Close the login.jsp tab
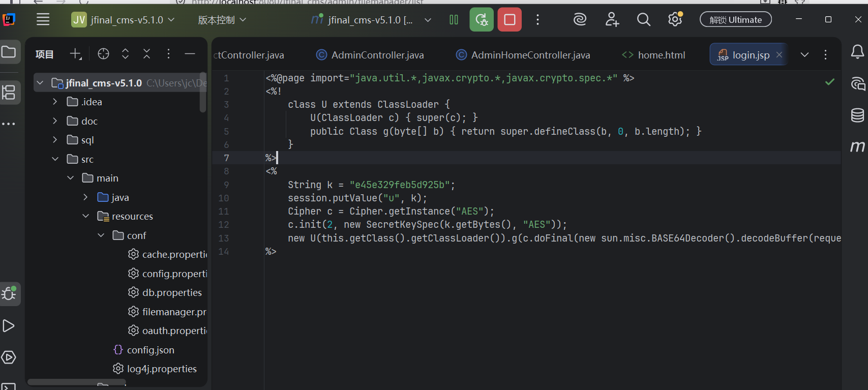 (779, 54)
